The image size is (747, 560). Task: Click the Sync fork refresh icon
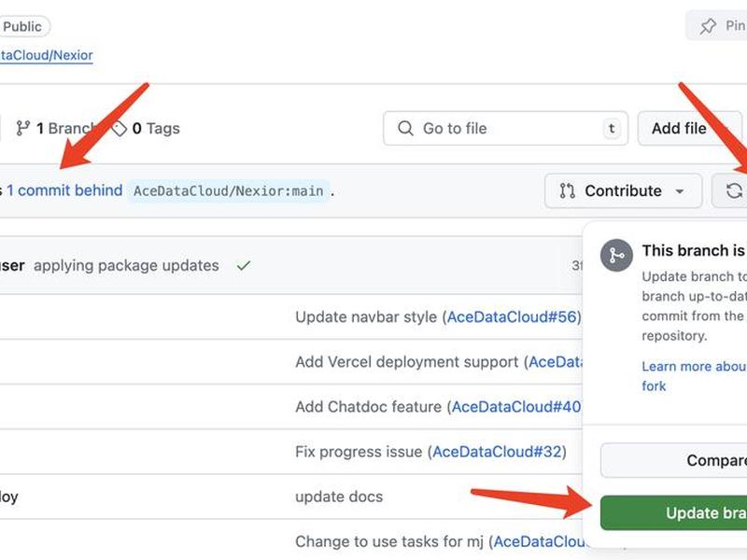734,191
